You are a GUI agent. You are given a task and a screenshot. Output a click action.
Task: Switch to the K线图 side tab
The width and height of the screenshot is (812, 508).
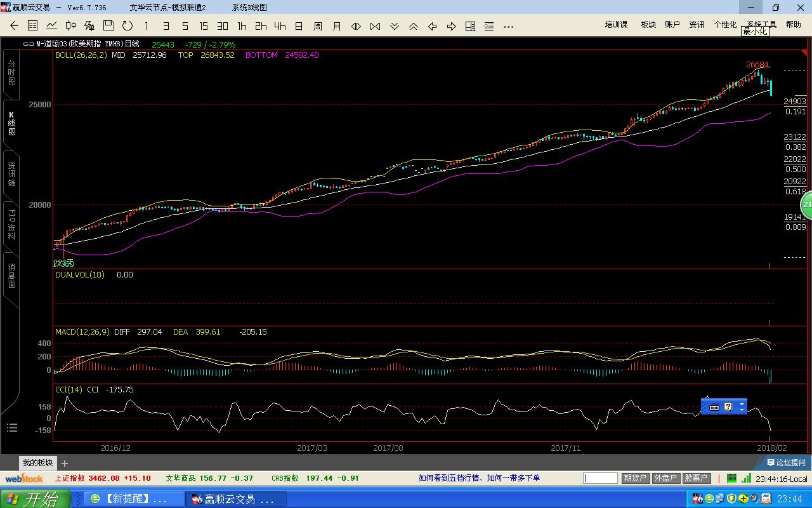(11, 123)
